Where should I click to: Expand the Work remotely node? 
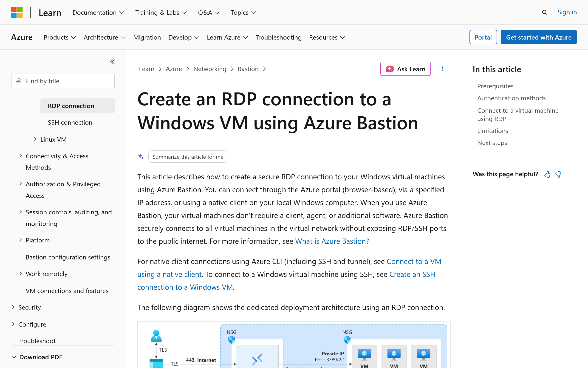tap(21, 273)
